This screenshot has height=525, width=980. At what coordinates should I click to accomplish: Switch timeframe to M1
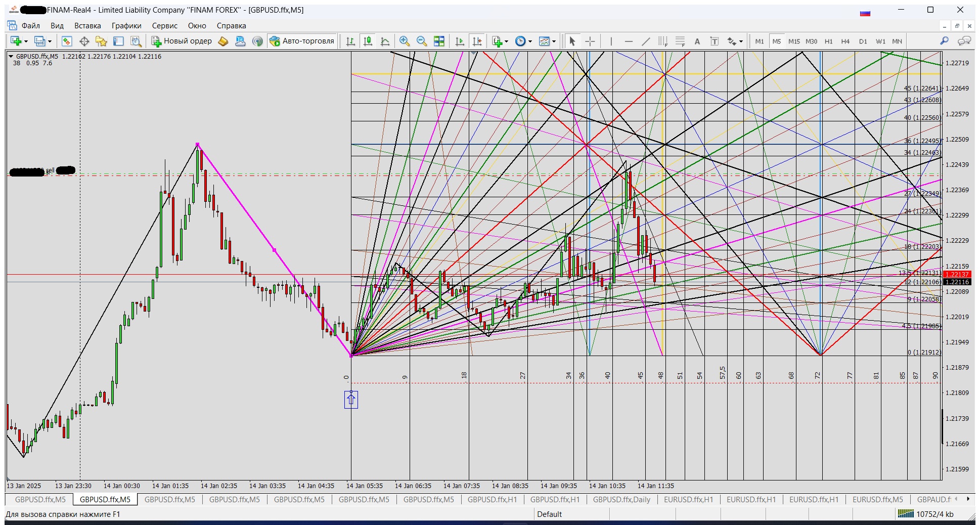[760, 41]
